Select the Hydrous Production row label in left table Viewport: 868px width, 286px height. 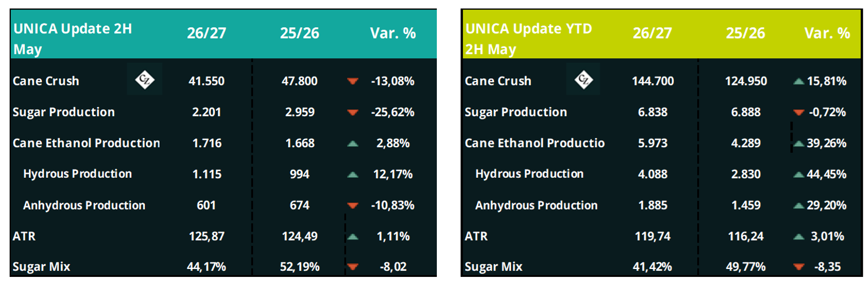[x=78, y=174]
